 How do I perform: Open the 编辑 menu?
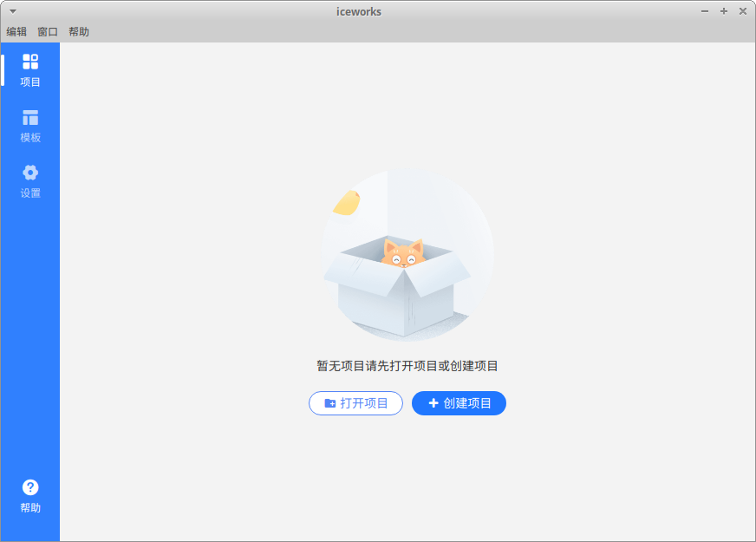click(x=16, y=31)
